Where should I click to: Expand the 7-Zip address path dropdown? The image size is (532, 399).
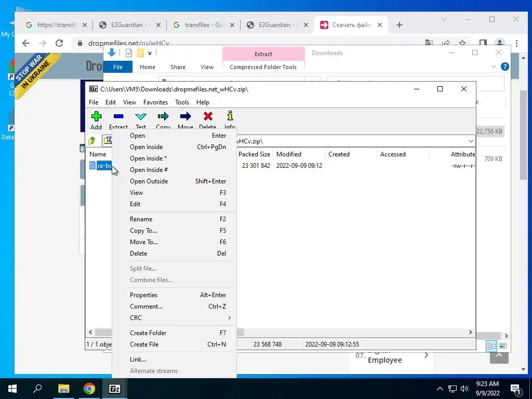471,141
